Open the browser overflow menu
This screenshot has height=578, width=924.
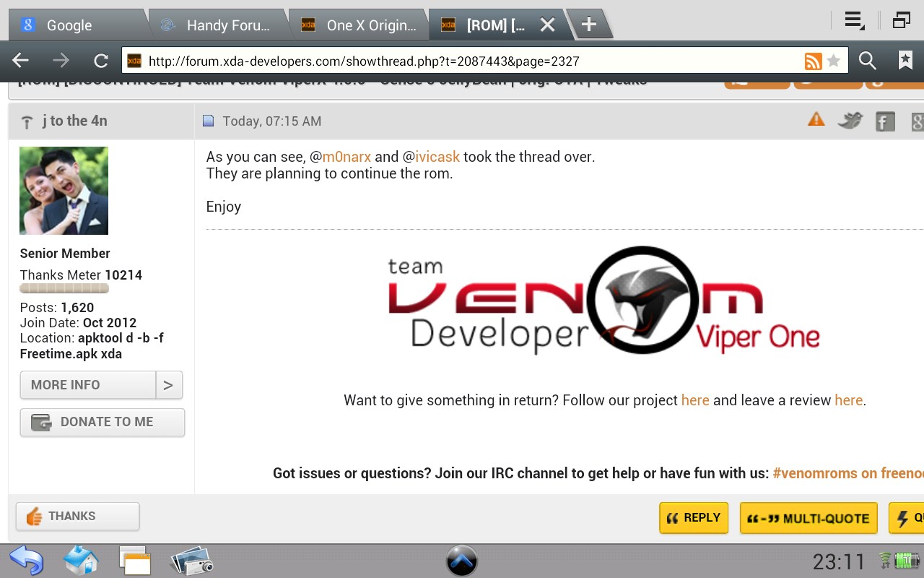[x=855, y=21]
